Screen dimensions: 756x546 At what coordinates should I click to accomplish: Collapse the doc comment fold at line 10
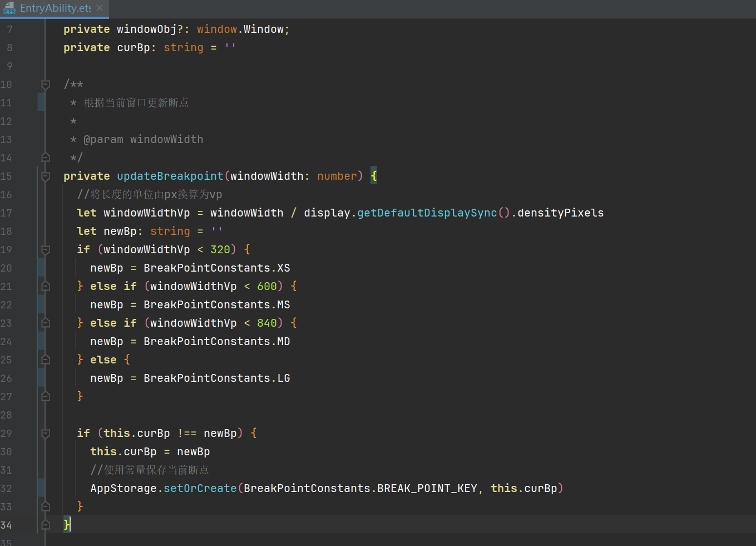pyautogui.click(x=46, y=85)
